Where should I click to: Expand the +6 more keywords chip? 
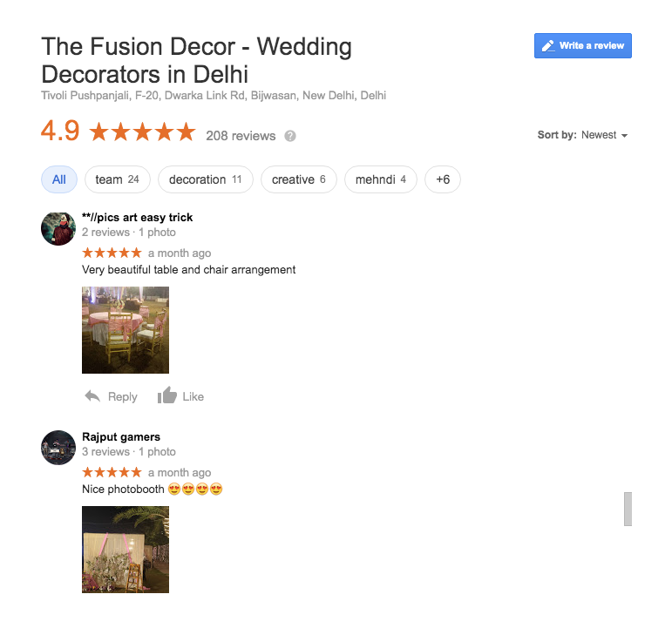pos(443,179)
